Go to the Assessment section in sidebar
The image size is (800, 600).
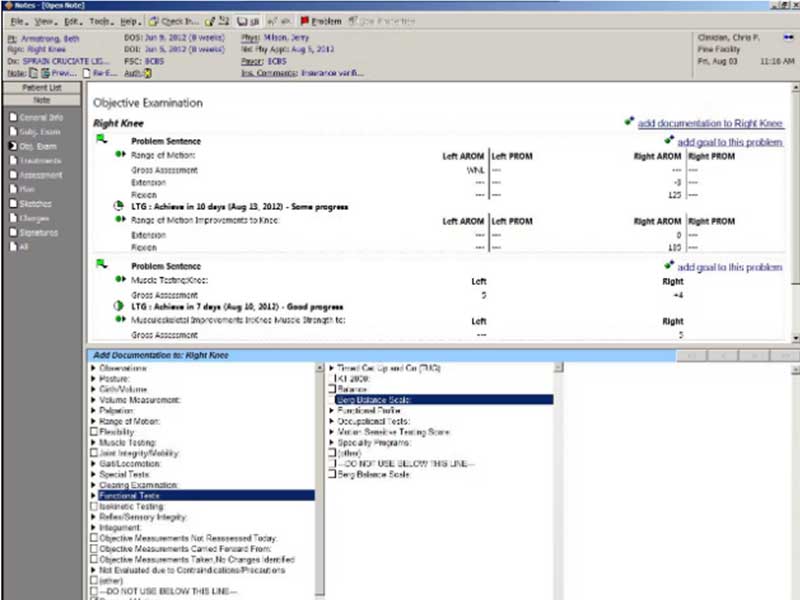click(41, 175)
